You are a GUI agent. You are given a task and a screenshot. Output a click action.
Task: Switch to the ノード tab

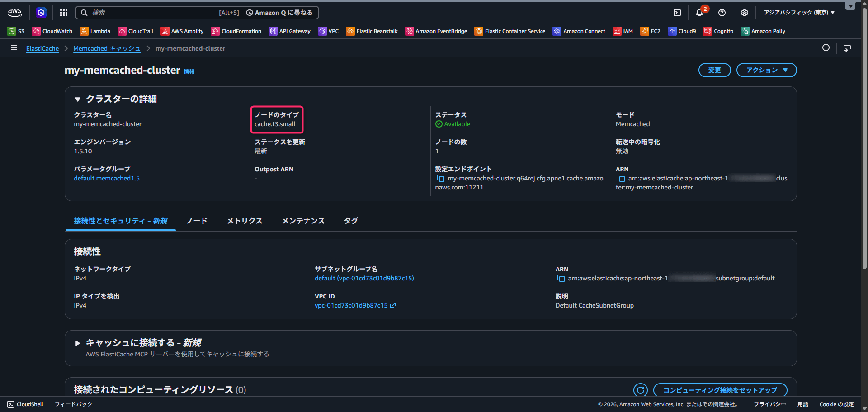(197, 221)
